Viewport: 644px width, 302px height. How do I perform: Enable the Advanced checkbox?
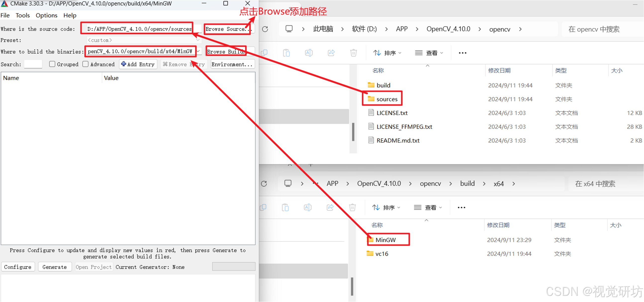point(86,64)
